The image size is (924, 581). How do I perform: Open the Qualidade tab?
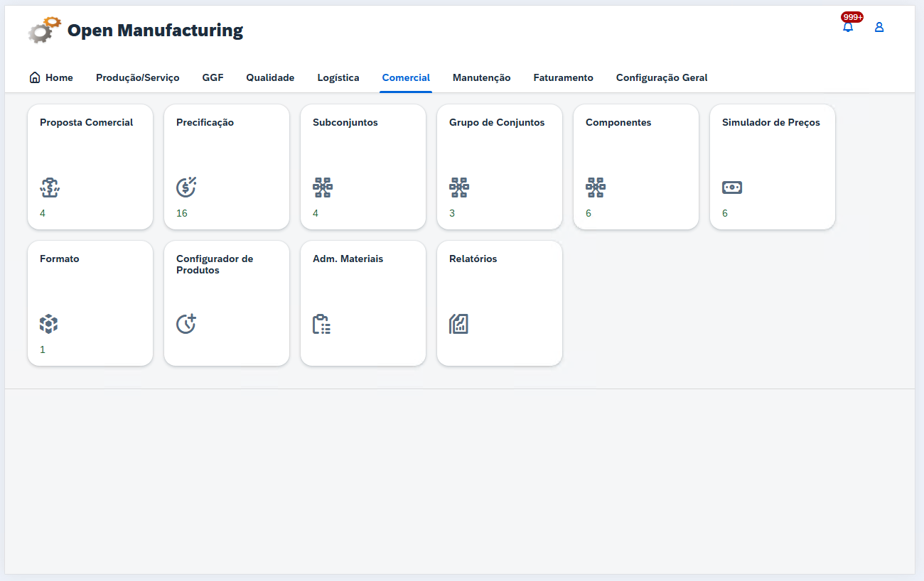(x=270, y=77)
